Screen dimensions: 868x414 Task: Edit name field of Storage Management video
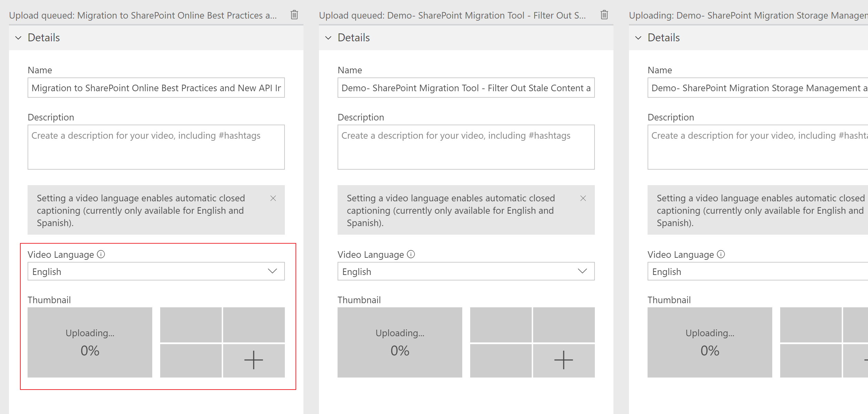(x=758, y=88)
